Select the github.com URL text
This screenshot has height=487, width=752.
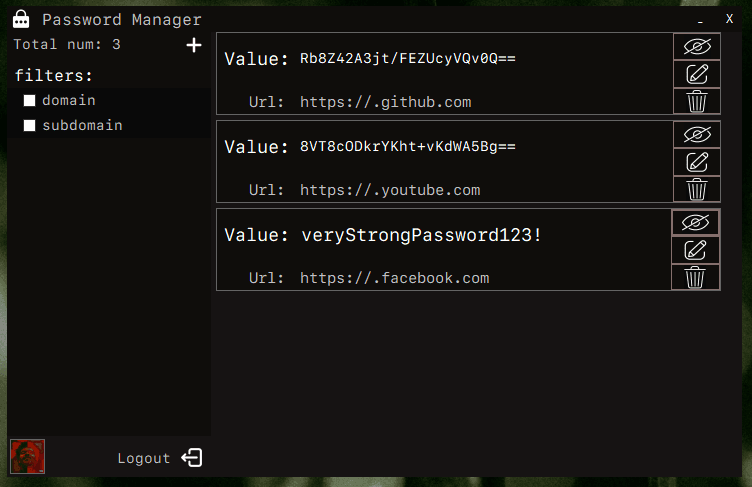pyautogui.click(x=385, y=102)
